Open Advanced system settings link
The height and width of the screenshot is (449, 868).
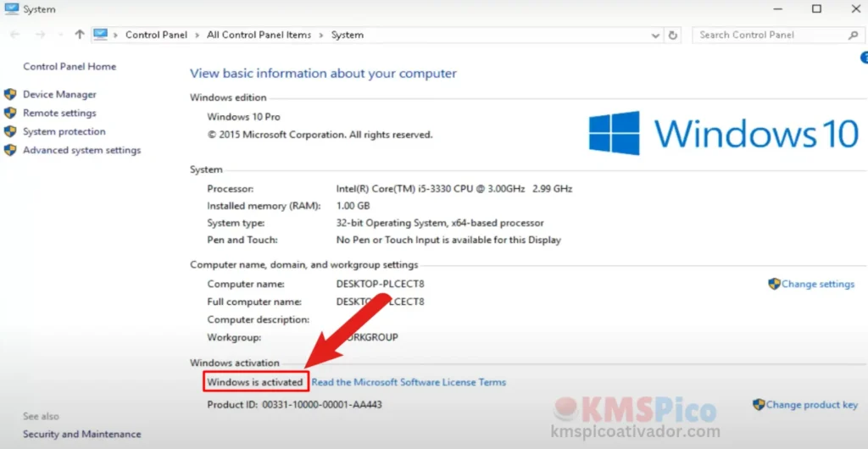(82, 151)
